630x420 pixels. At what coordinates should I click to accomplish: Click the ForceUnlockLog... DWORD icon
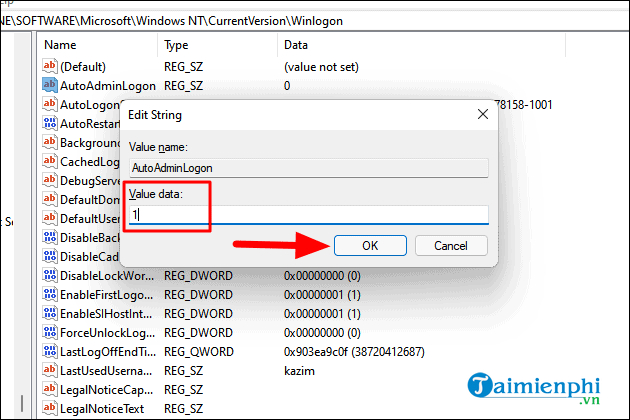click(x=49, y=333)
